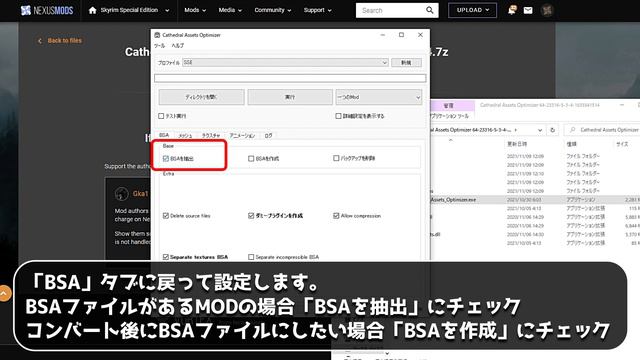Click the search magnifier icon on Nexus
The width and height of the screenshot is (640, 360).
430,10
